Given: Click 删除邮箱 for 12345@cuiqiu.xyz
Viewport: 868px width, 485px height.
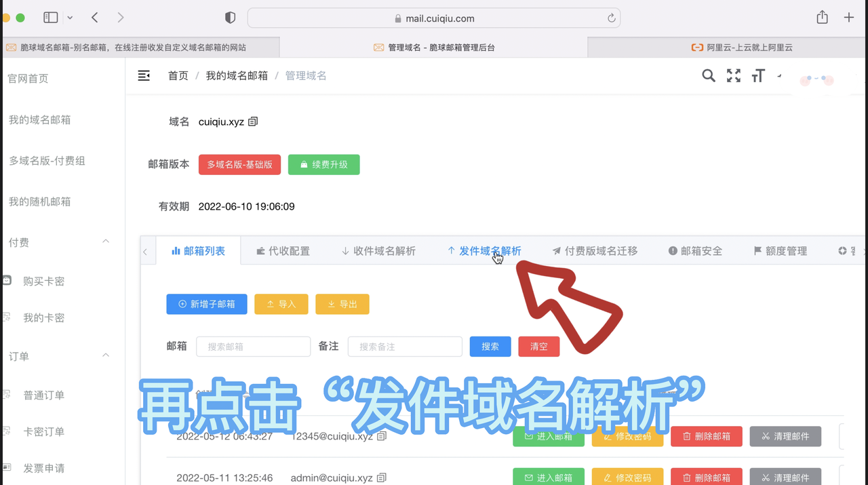Looking at the screenshot, I should coord(707,436).
